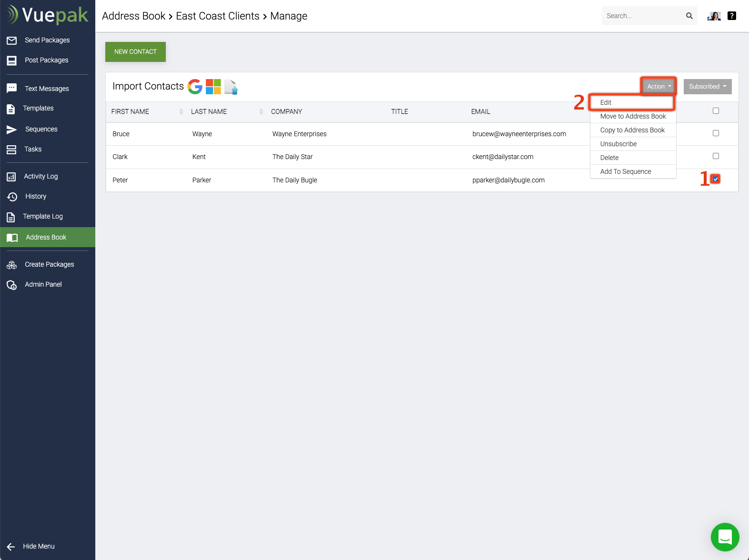Open the green chat widget
This screenshot has width=749, height=560.
click(x=725, y=537)
